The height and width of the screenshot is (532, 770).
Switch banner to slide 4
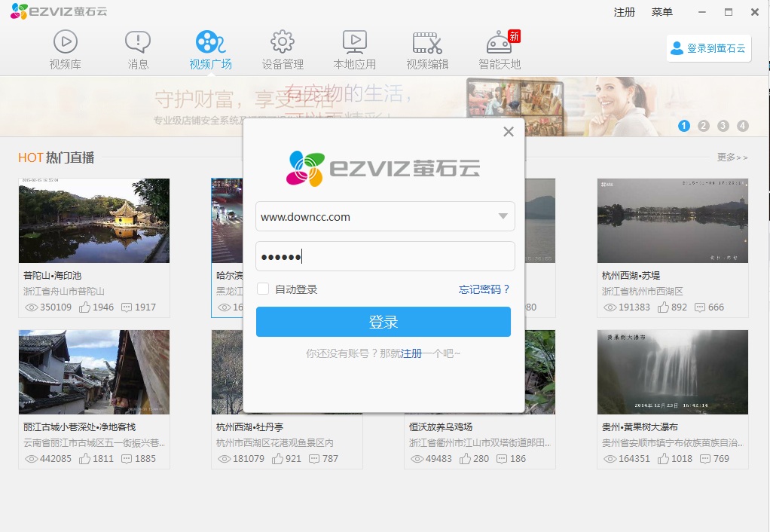point(743,126)
